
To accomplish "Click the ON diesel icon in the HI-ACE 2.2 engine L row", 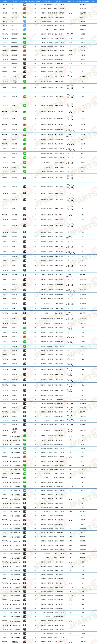I will tap(25, 178).
